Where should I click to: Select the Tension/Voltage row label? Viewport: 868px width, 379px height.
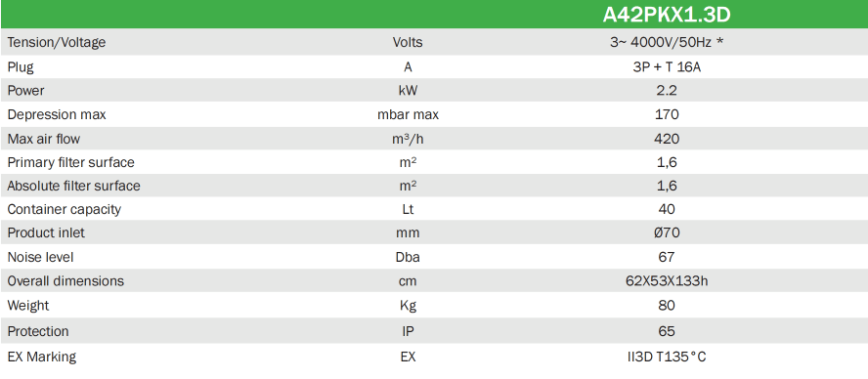tap(56, 42)
